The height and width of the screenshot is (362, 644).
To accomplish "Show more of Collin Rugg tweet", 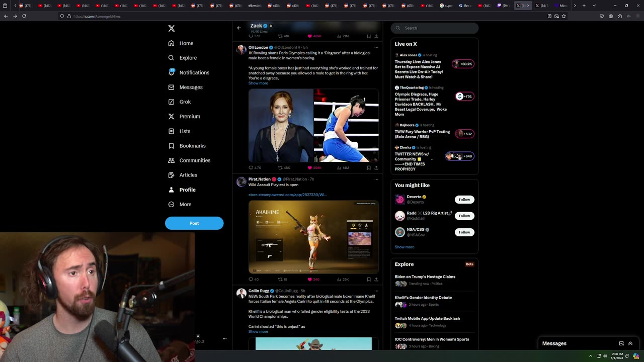I will click(258, 331).
